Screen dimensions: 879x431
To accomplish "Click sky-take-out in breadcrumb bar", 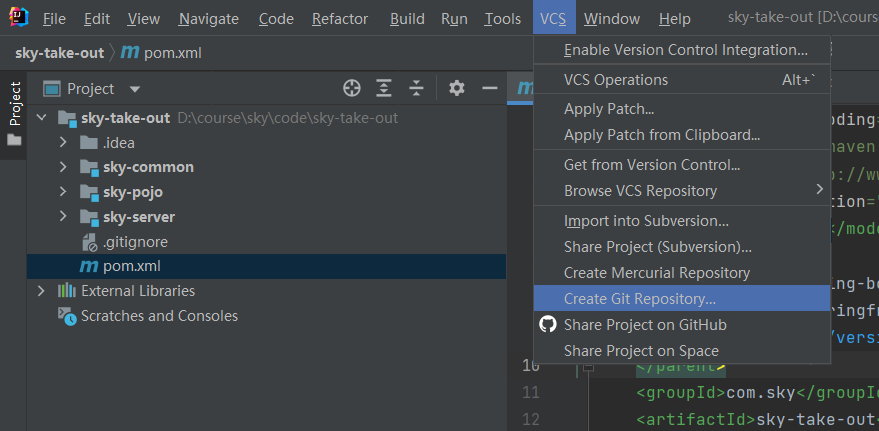I will tap(59, 53).
